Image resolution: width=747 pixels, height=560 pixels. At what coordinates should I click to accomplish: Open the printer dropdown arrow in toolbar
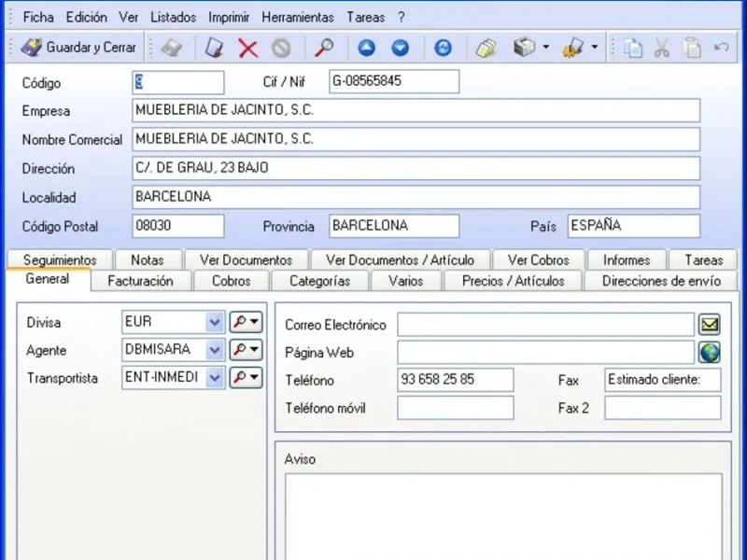pyautogui.click(x=545, y=48)
